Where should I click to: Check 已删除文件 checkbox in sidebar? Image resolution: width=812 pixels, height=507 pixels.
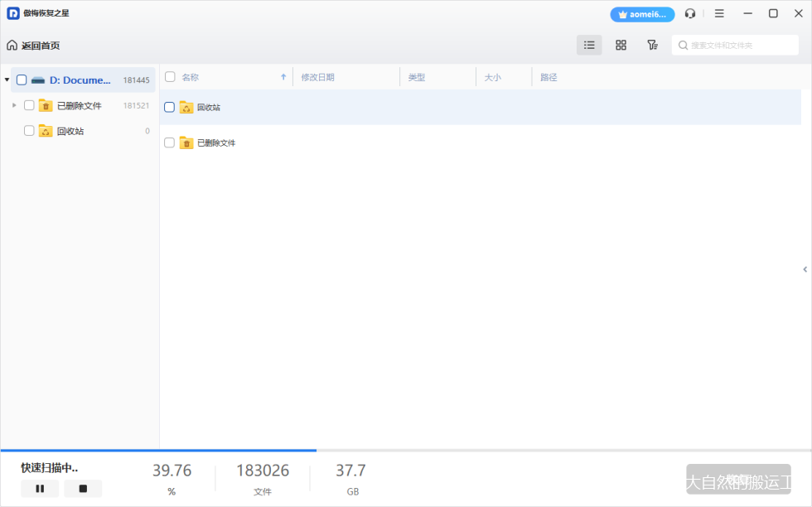coord(29,105)
